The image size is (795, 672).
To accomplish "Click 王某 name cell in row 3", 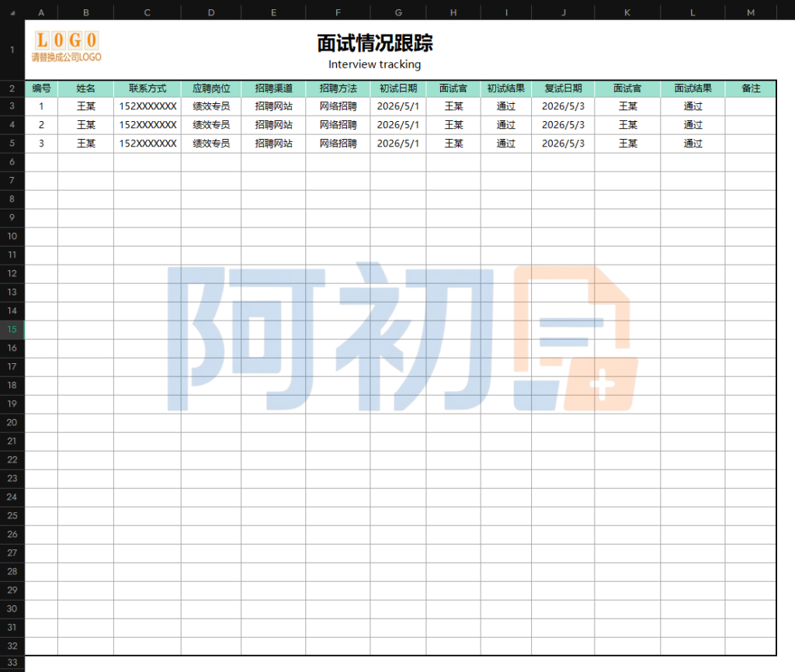I will [85, 106].
